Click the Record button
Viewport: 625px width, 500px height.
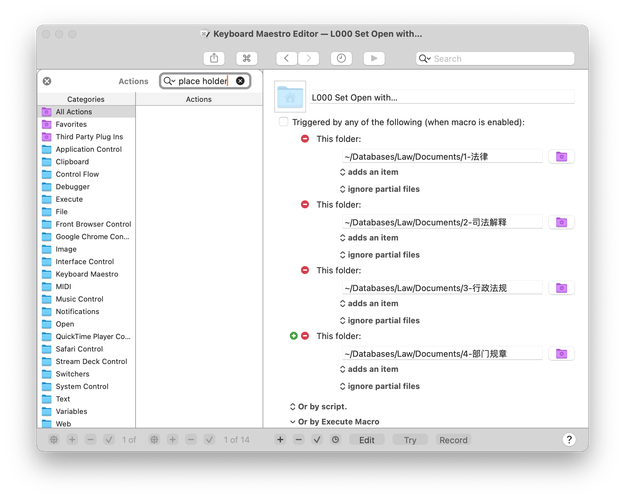click(x=453, y=440)
